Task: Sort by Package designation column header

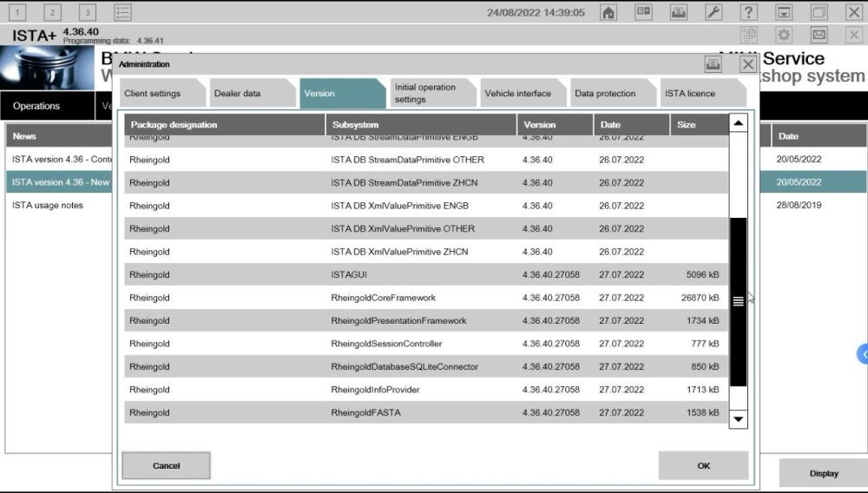Action: pyautogui.click(x=224, y=124)
